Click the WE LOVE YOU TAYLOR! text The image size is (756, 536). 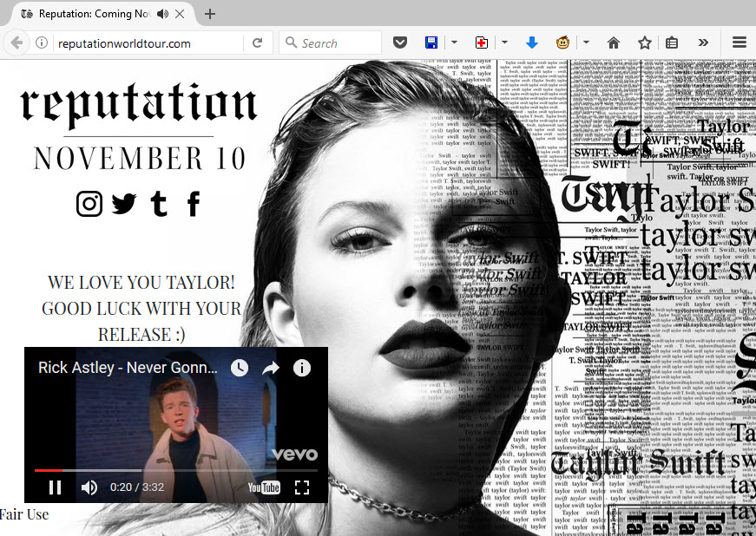click(x=141, y=282)
